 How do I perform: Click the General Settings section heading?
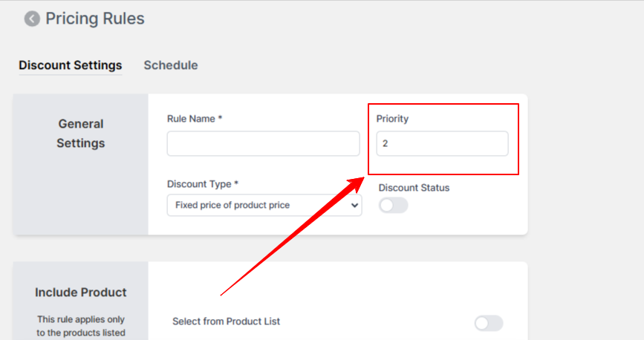pos(81,134)
